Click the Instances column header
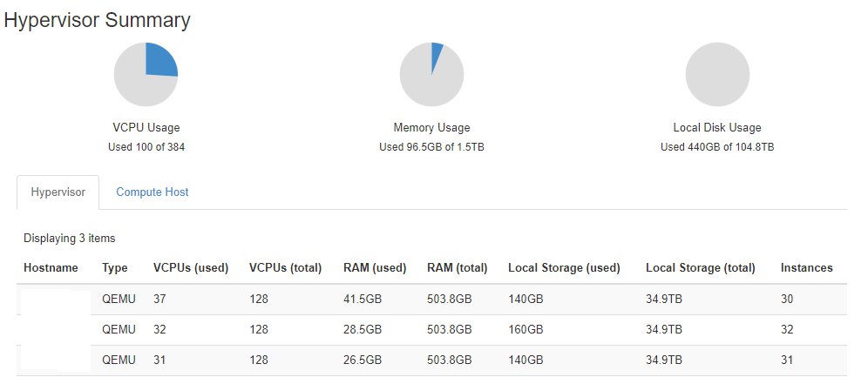 (x=806, y=268)
